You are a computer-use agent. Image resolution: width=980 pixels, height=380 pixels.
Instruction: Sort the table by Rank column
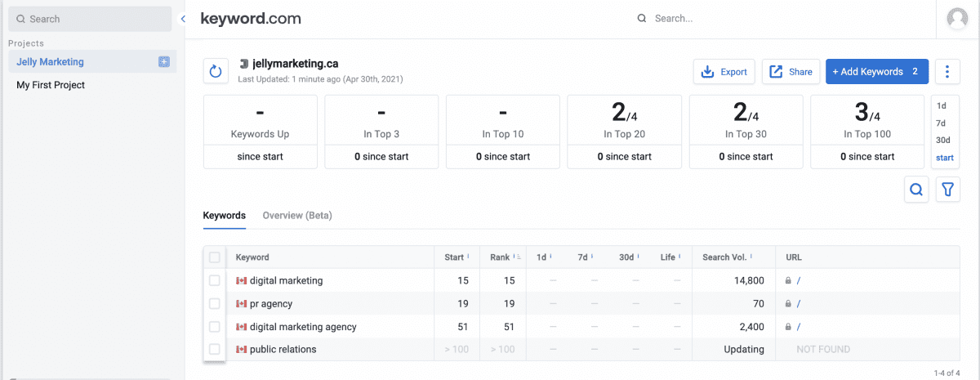click(500, 257)
